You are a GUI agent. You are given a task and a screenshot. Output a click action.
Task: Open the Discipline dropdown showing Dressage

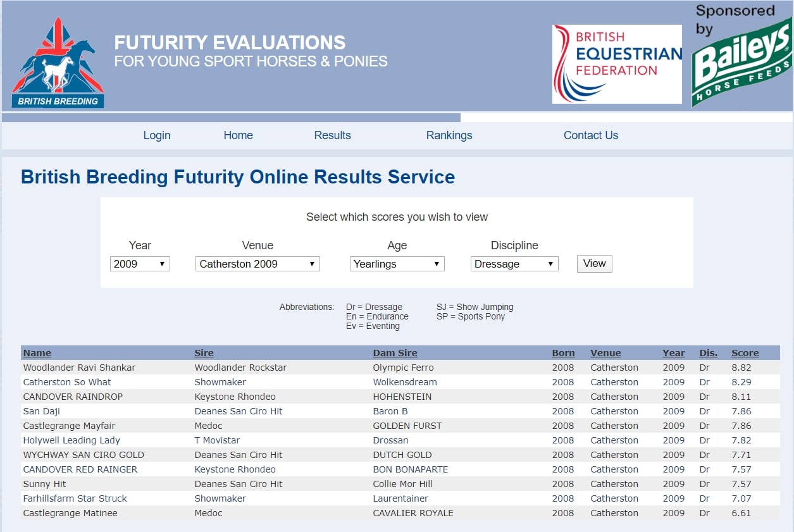tap(514, 264)
